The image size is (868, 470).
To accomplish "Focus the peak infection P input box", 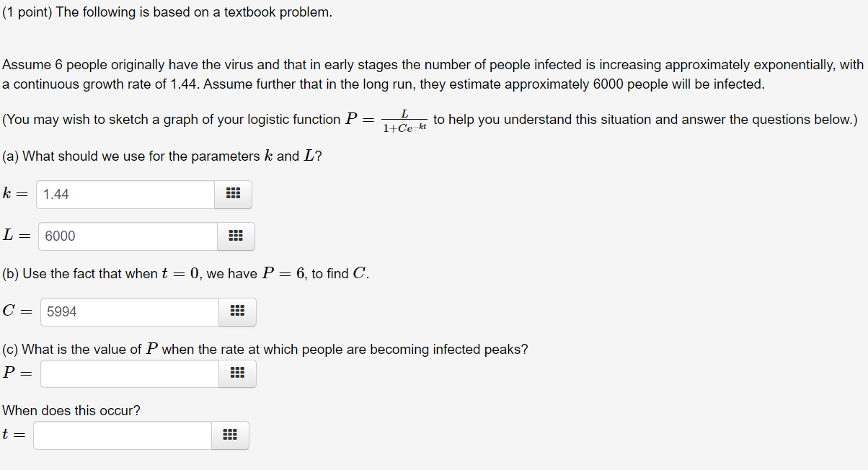I will coord(128,373).
